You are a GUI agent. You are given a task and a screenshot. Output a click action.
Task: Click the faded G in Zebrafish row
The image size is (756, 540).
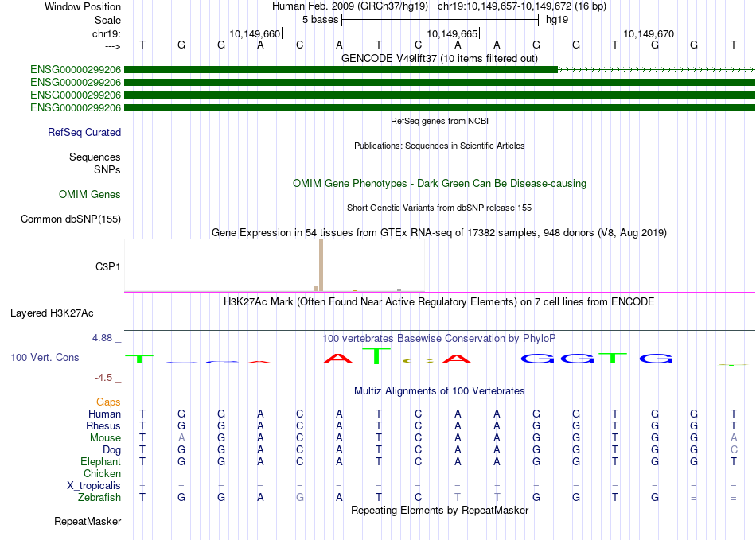[299, 498]
